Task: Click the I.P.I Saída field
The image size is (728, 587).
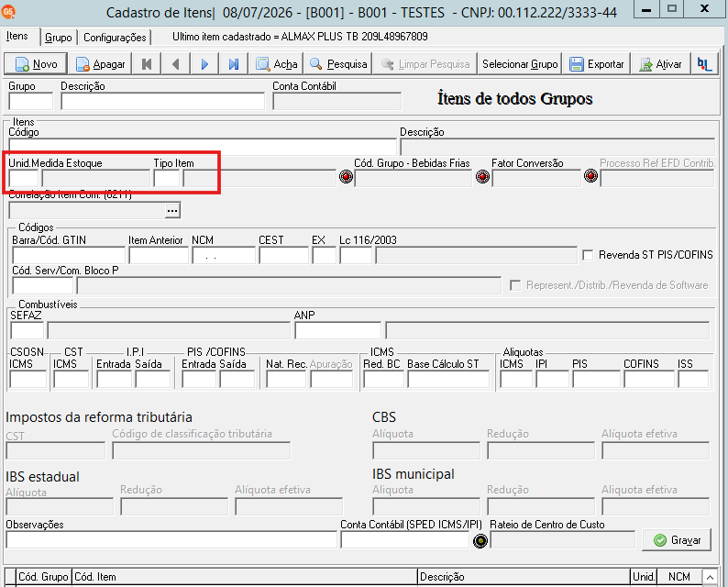Action: coord(153,380)
